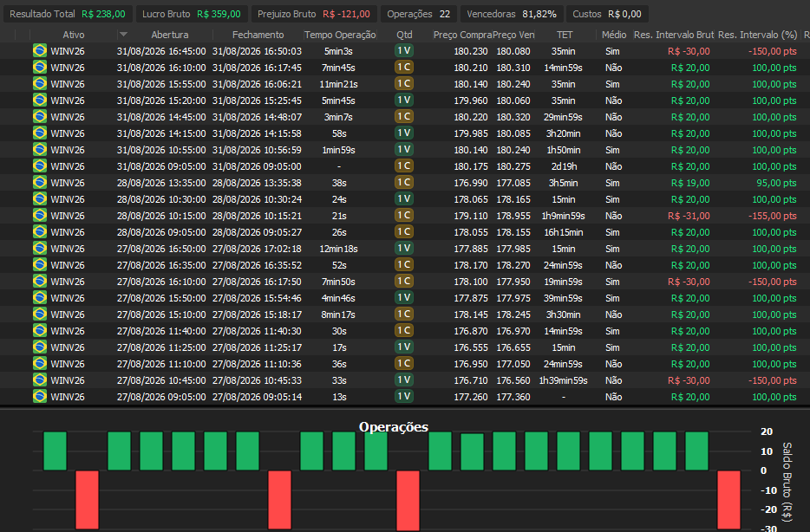Sort the table by the Abertura column header
810x532 pixels.
(x=170, y=35)
